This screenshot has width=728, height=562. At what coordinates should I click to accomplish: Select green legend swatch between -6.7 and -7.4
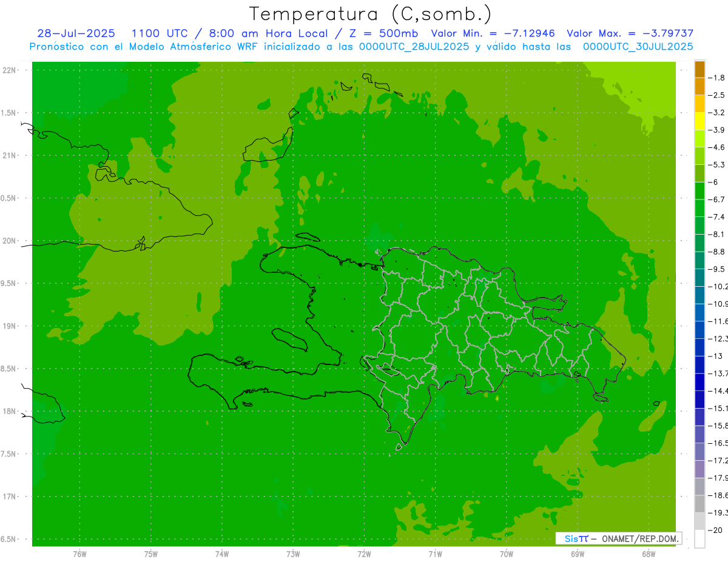click(x=699, y=209)
